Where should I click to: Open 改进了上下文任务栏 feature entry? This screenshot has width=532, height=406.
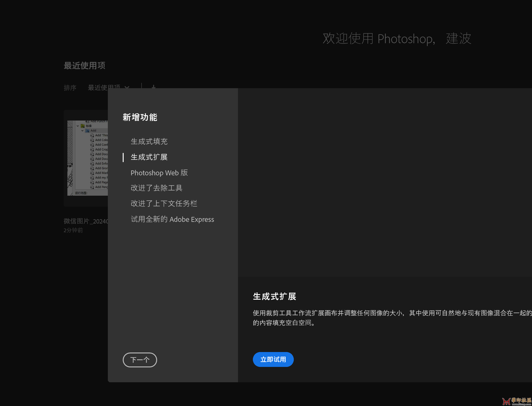coord(164,204)
